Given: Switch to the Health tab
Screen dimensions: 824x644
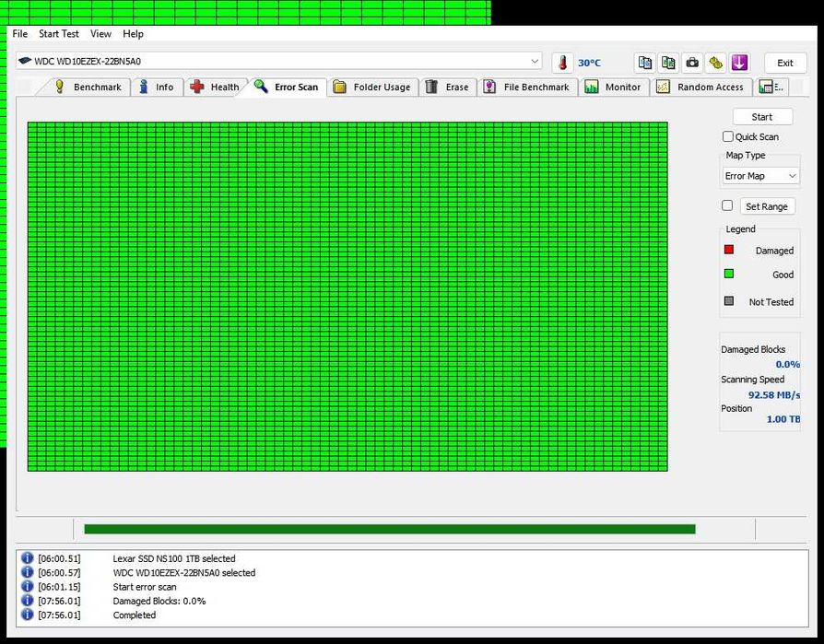Looking at the screenshot, I should (216, 88).
